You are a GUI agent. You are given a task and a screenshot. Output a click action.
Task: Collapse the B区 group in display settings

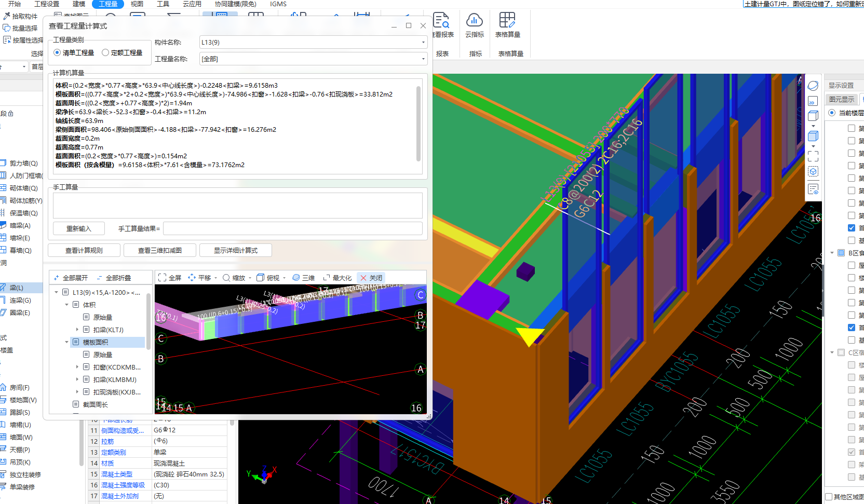coord(832,253)
